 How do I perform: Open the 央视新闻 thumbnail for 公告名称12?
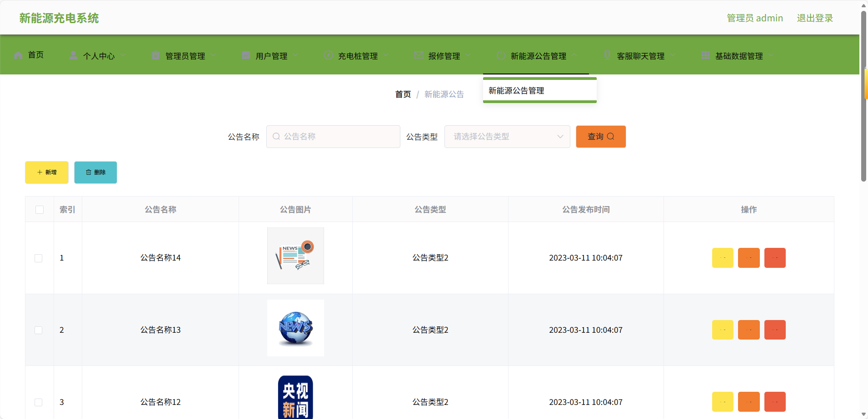(x=295, y=397)
